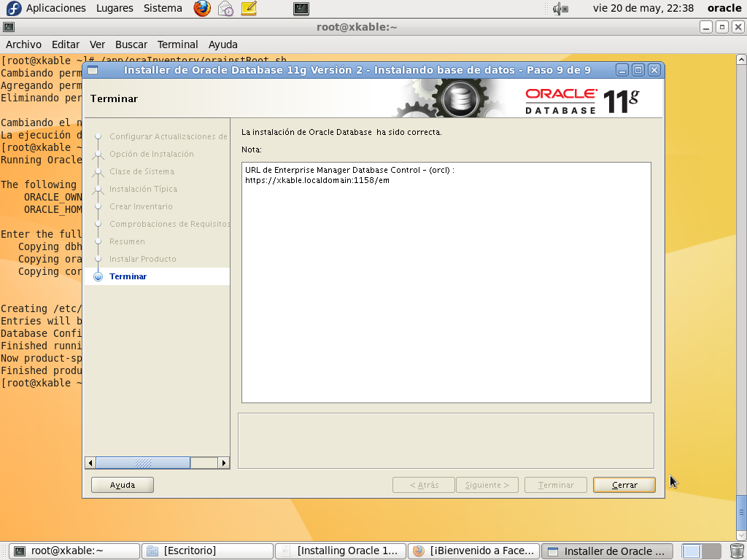Launch Firefox from the top panel
The image size is (747, 560).
pos(202,8)
